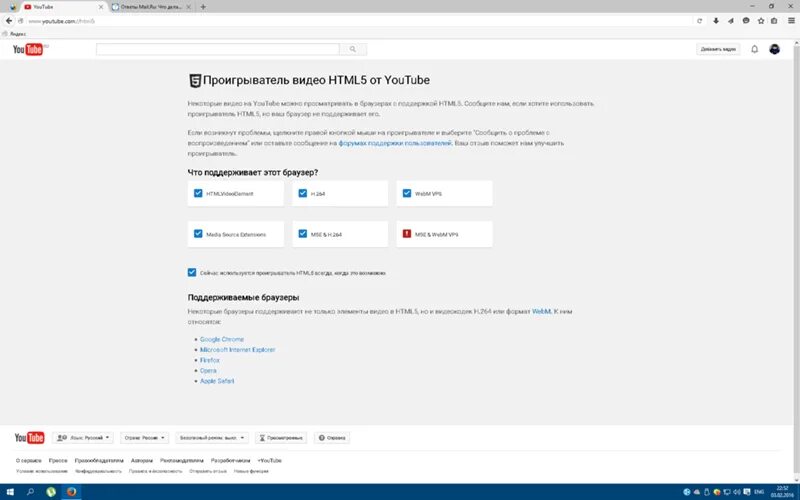Viewport: 800px width, 500px height.
Task: Open the notifications bell
Action: (754, 49)
